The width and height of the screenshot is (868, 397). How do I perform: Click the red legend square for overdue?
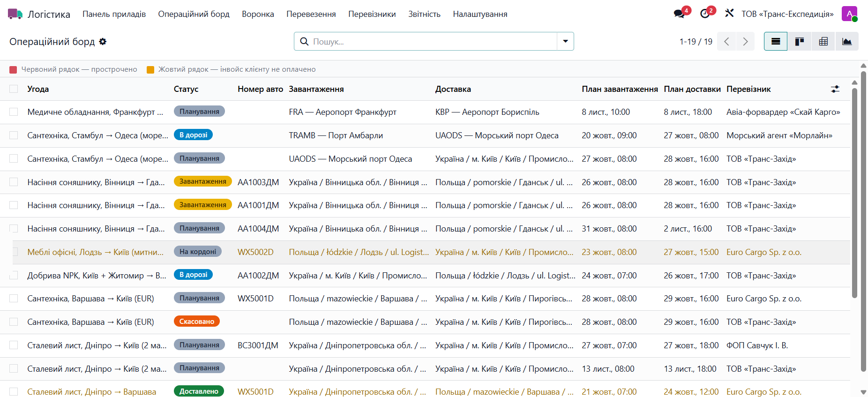[x=13, y=70]
